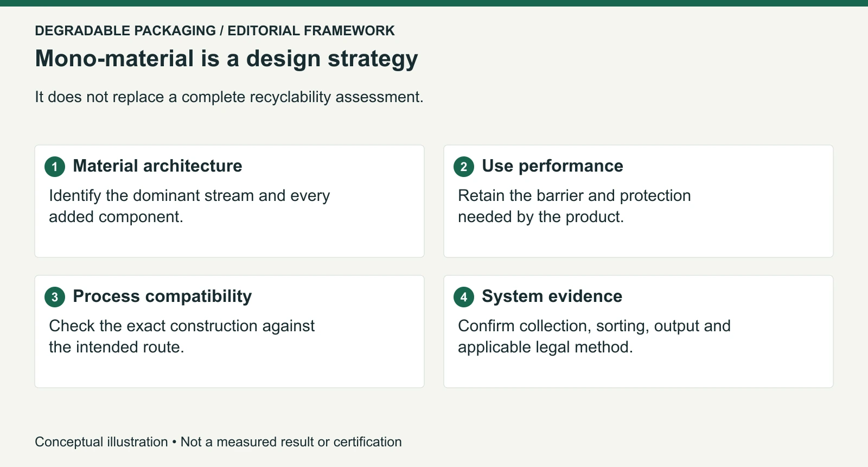Click the "Material architecture" heading
868x467 pixels.
[157, 166]
